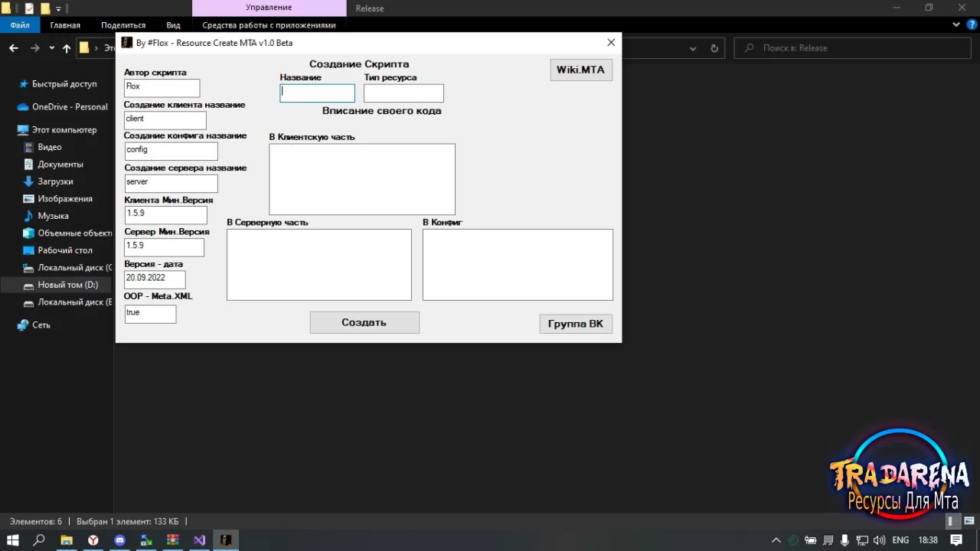Go up one folder level in Explorer
This screenshot has height=551, width=980.
click(67, 47)
